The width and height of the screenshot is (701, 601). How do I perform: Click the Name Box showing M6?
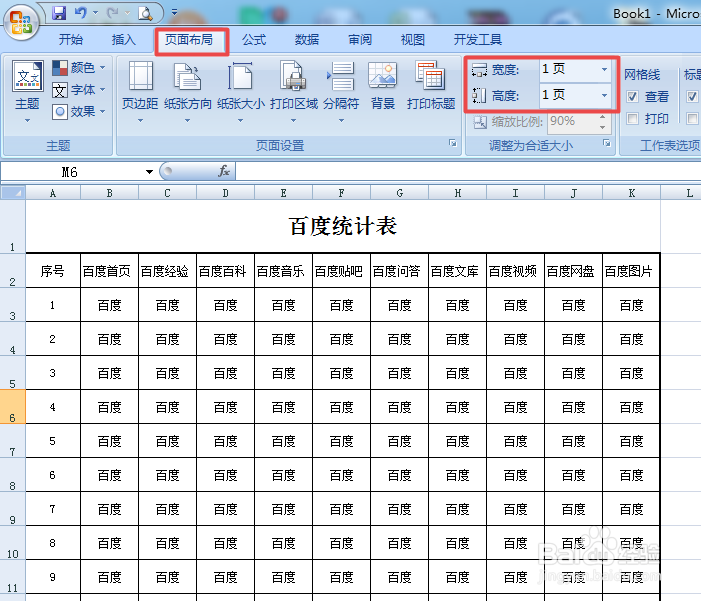72,172
